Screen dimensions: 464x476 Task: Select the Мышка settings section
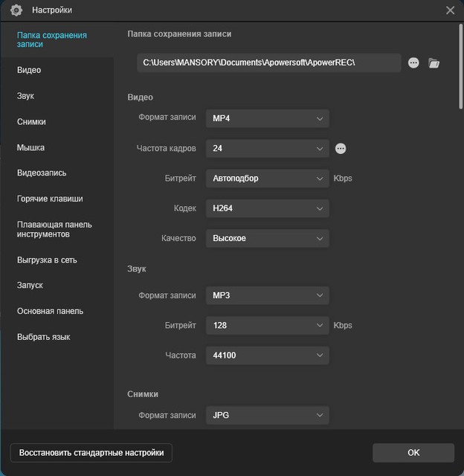pos(30,147)
